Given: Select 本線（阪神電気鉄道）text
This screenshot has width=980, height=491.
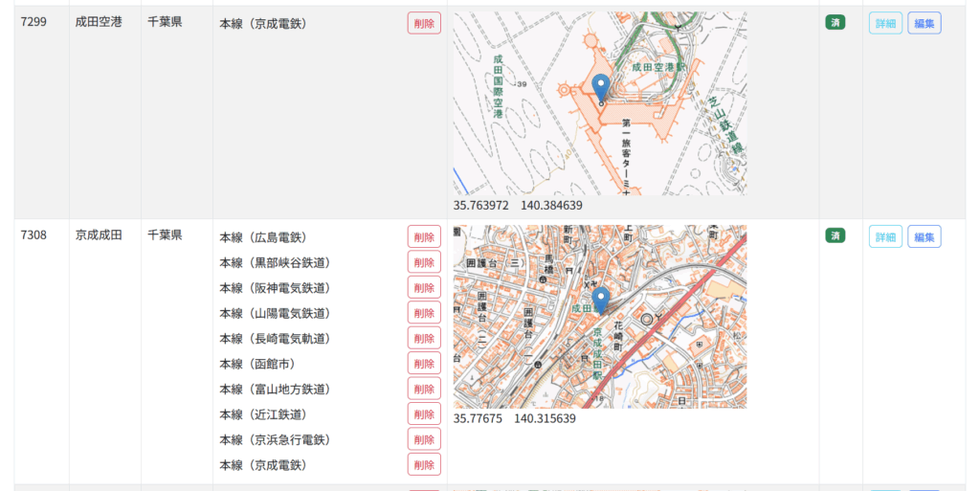Looking at the screenshot, I should point(278,288).
